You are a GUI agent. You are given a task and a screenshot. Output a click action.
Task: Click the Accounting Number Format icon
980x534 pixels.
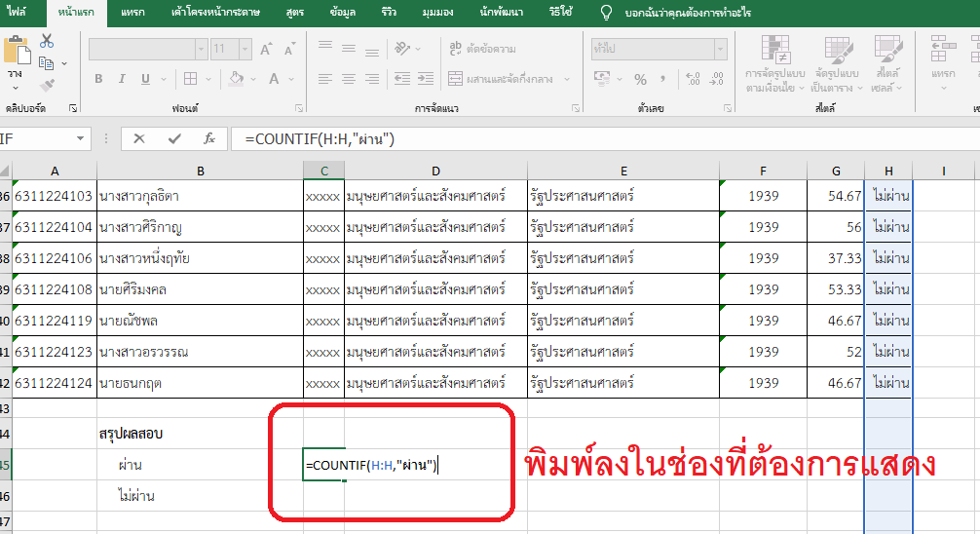tap(602, 79)
